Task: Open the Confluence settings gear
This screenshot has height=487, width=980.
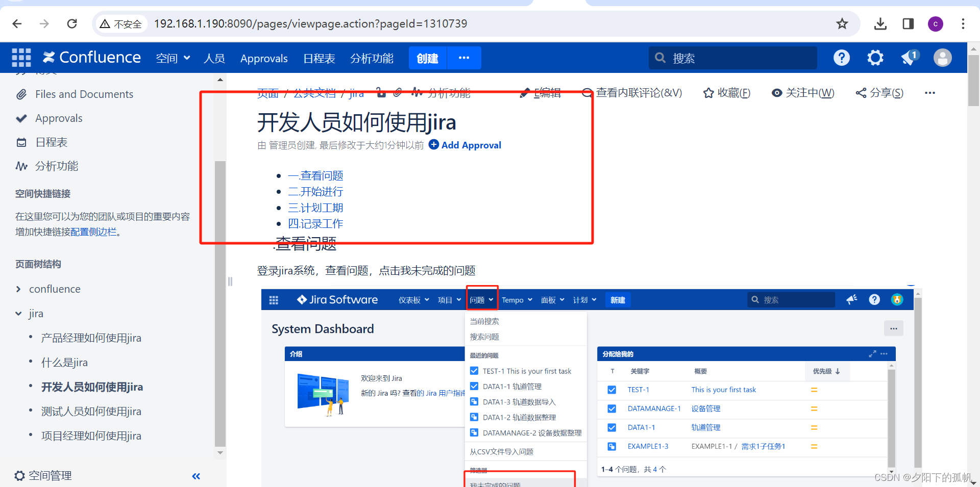Action: (x=875, y=58)
